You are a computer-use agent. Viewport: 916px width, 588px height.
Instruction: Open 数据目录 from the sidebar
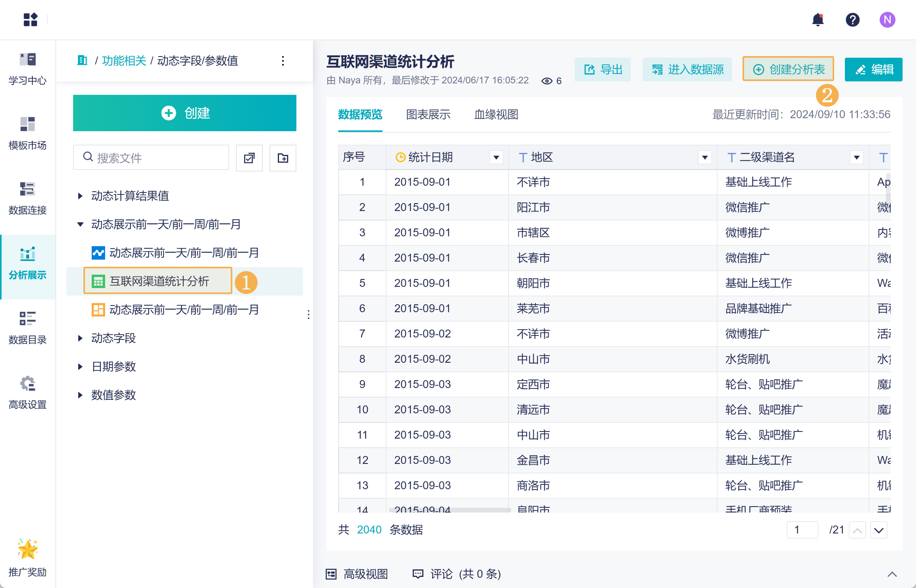click(x=27, y=328)
